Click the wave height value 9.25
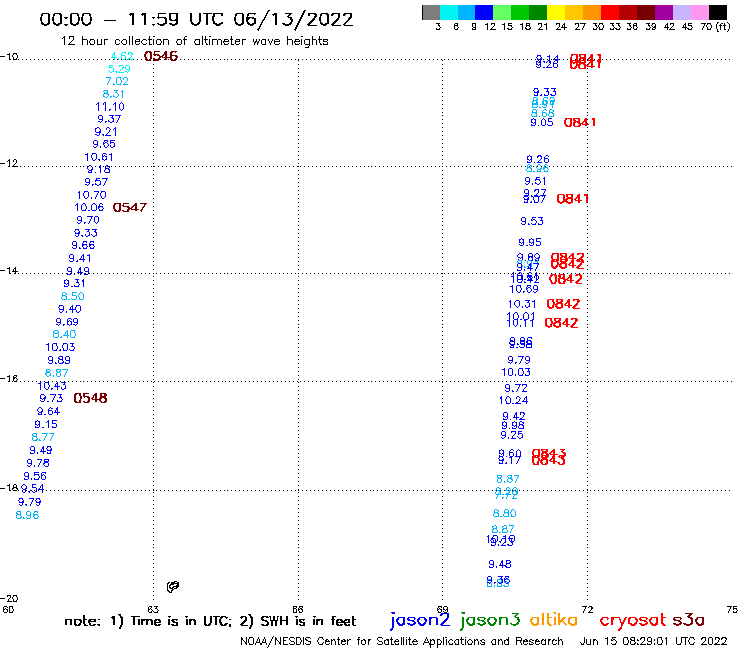 click(512, 435)
